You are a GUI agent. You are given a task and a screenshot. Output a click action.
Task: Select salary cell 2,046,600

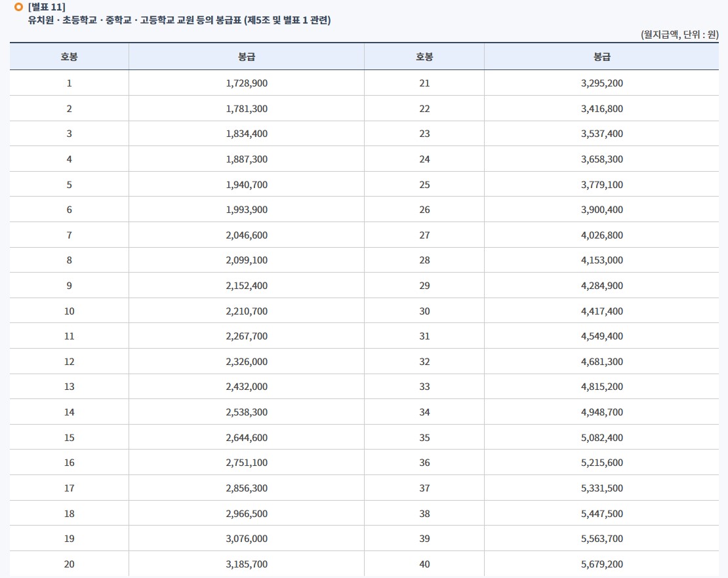247,235
